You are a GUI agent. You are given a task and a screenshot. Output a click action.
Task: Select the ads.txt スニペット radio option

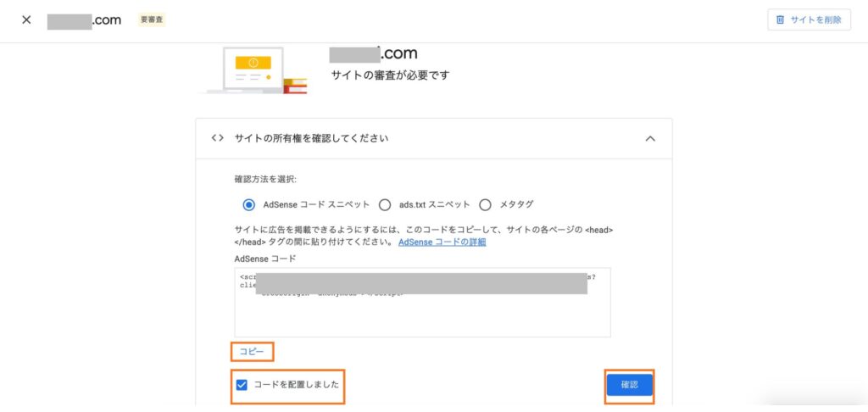(x=385, y=204)
